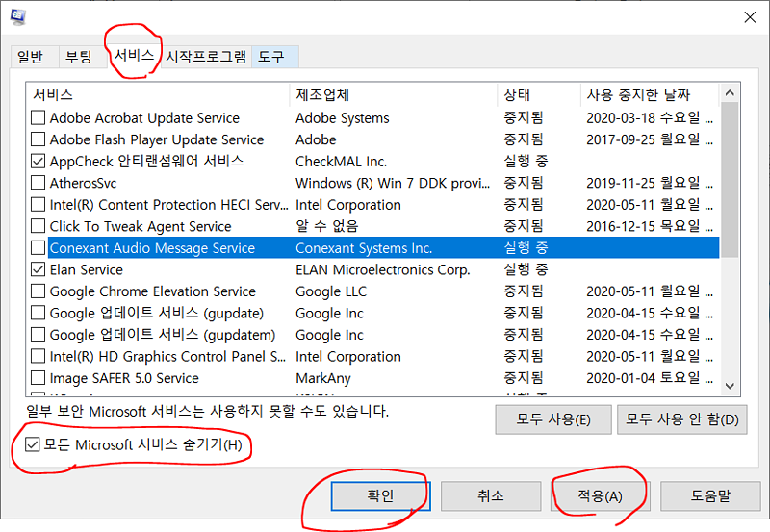Image resolution: width=770 pixels, height=532 pixels.
Task: Tick the Image SAFER 5.0 Service checkbox
Action: 38,378
